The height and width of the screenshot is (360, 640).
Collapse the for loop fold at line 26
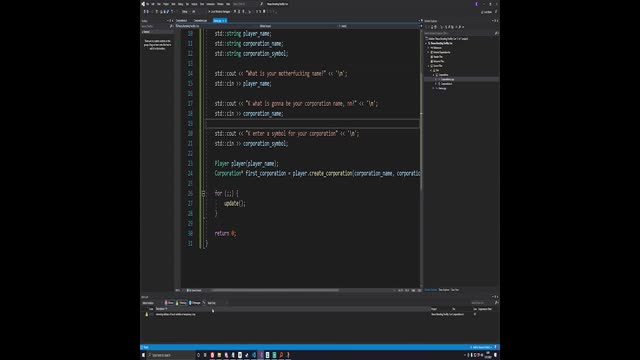pos(203,193)
